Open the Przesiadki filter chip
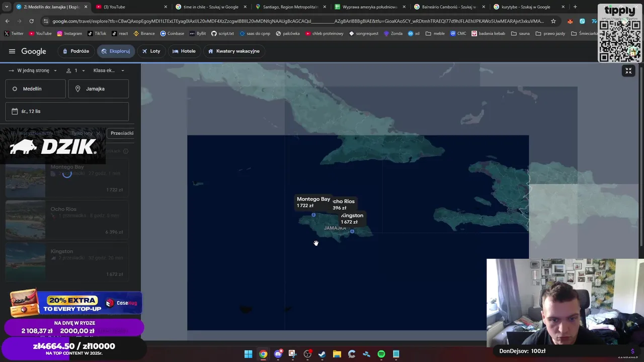 (121, 133)
